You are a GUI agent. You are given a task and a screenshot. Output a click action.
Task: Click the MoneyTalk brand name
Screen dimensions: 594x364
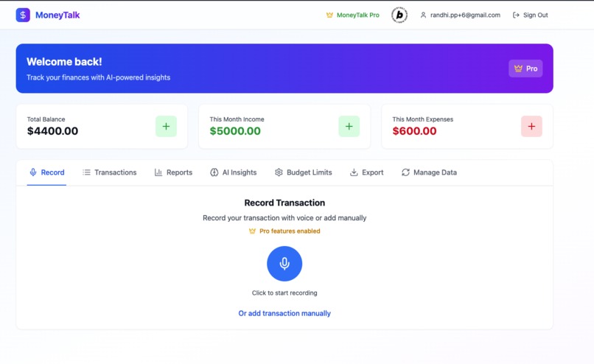tap(57, 15)
